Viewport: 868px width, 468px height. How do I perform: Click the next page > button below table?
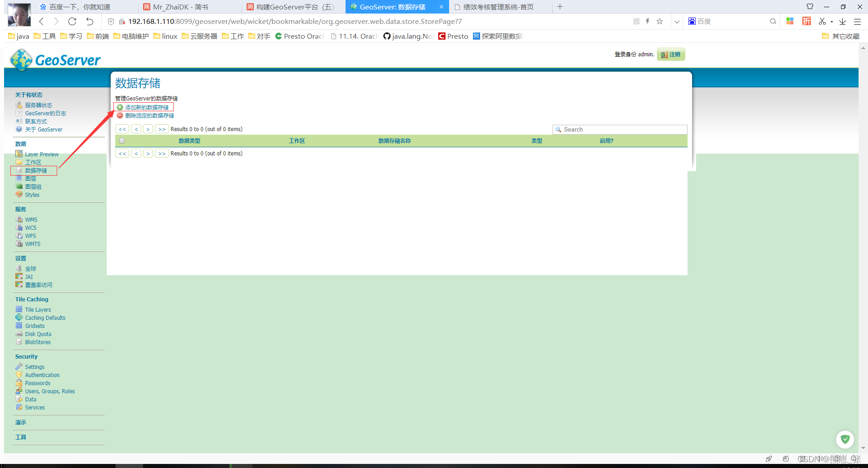click(x=148, y=154)
